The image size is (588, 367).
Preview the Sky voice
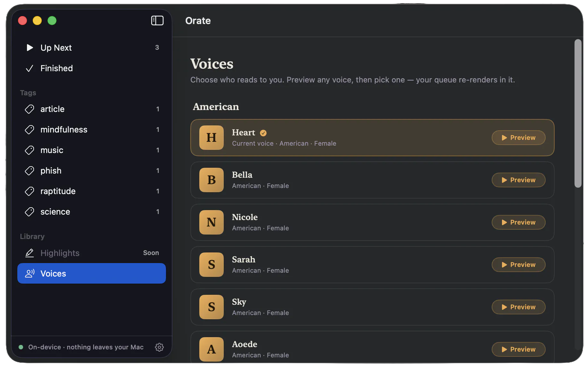point(518,307)
